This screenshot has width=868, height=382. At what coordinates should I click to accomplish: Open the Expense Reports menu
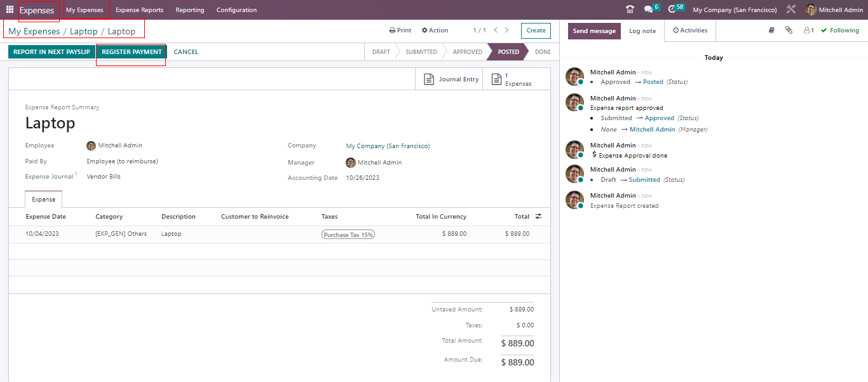139,10
